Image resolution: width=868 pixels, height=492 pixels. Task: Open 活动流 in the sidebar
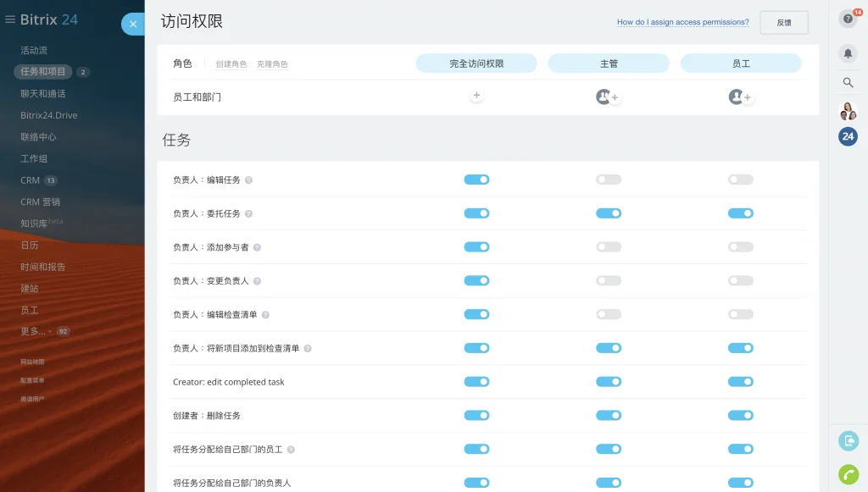tap(34, 50)
